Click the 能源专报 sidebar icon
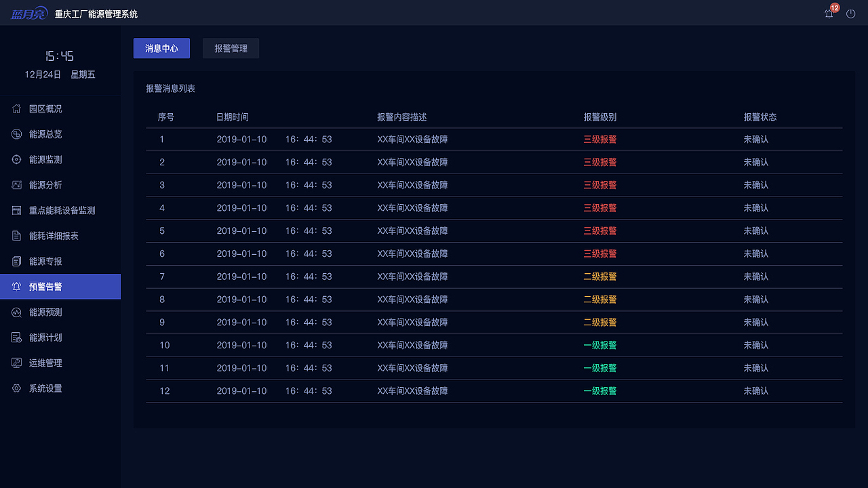Screen dimensions: 868x488 point(17,261)
